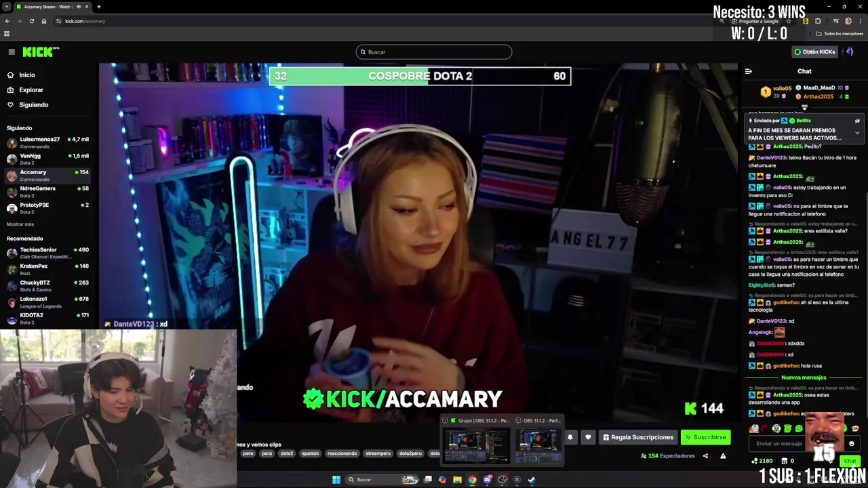Go back in the browser
868x488 pixels.
[7, 21]
